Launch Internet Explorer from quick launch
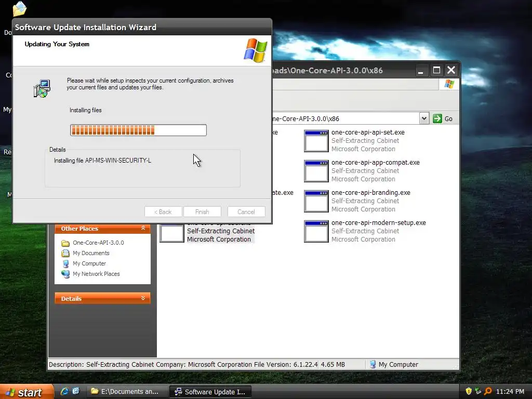Screen dimensions: 532x399 [64, 391]
